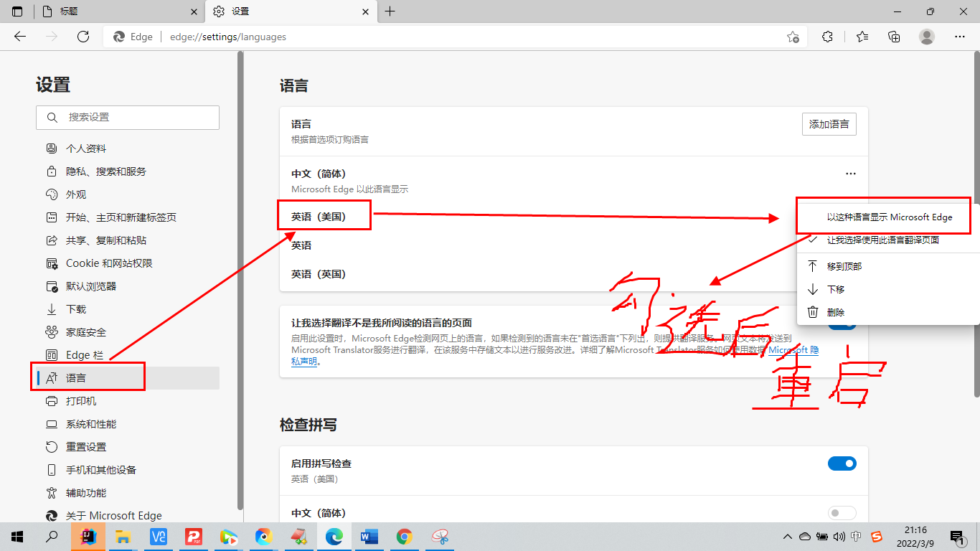Screen dimensions: 980x551
Task: Open Edge's Settings and more menu
Action: coord(960,37)
